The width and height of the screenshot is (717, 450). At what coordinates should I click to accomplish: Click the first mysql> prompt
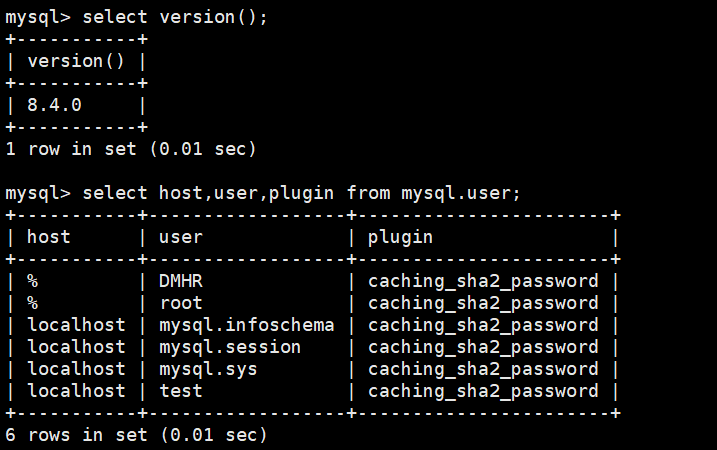38,17
